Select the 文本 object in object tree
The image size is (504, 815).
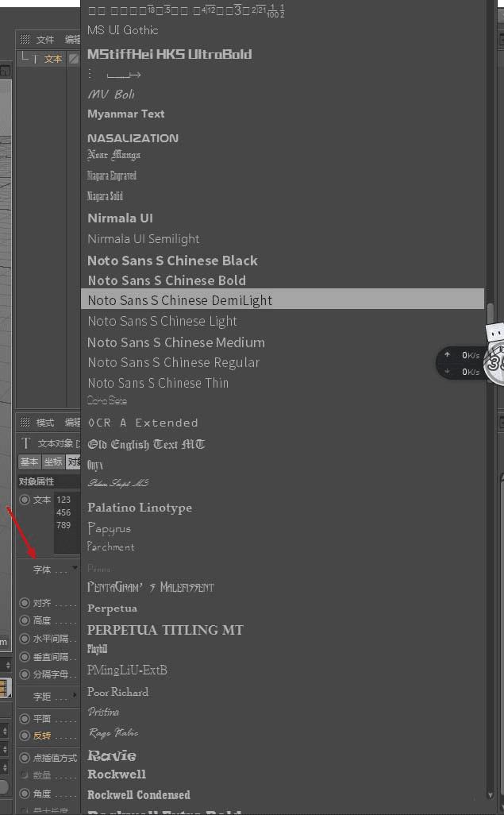(53, 60)
